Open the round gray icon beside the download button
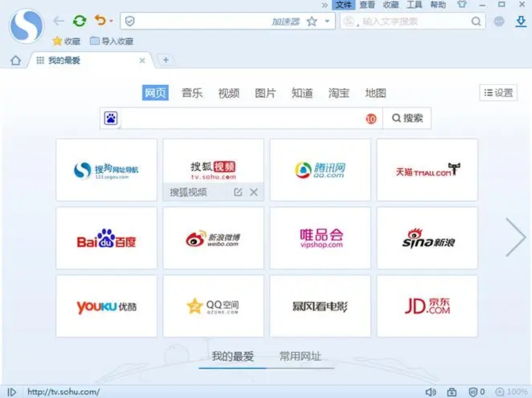Screen dimensions: 532x398 tap(499, 21)
